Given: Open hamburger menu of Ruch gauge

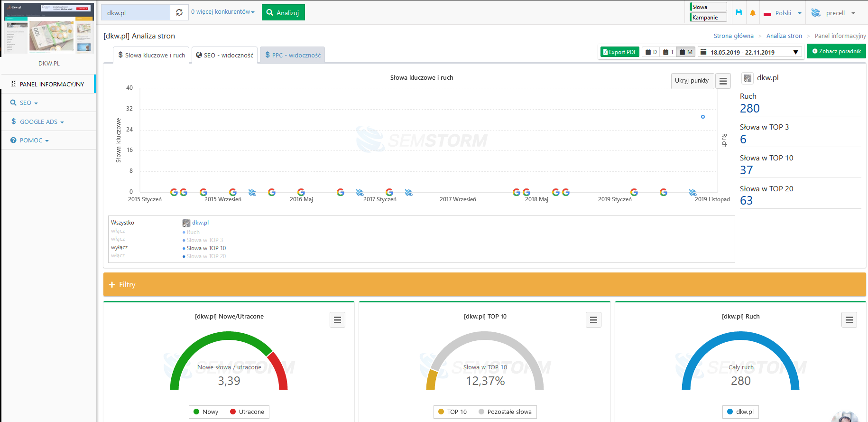Looking at the screenshot, I should point(849,320).
